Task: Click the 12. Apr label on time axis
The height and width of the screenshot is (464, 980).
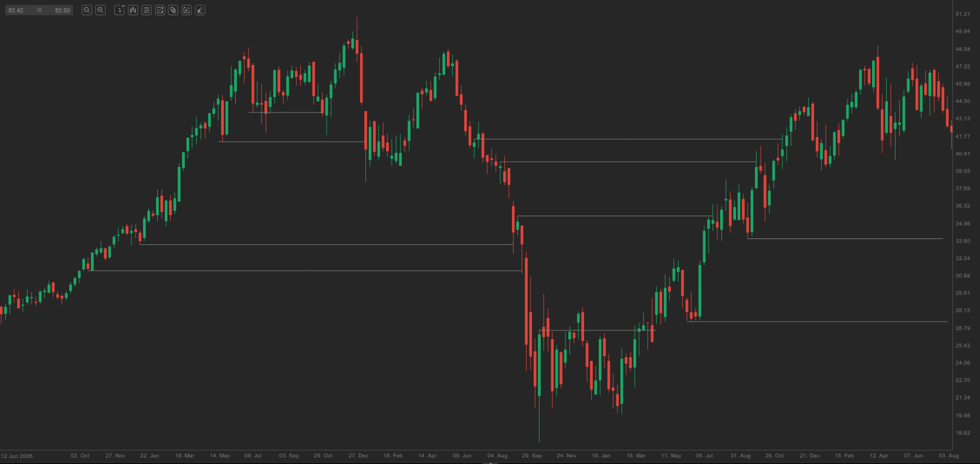Action: [879, 455]
